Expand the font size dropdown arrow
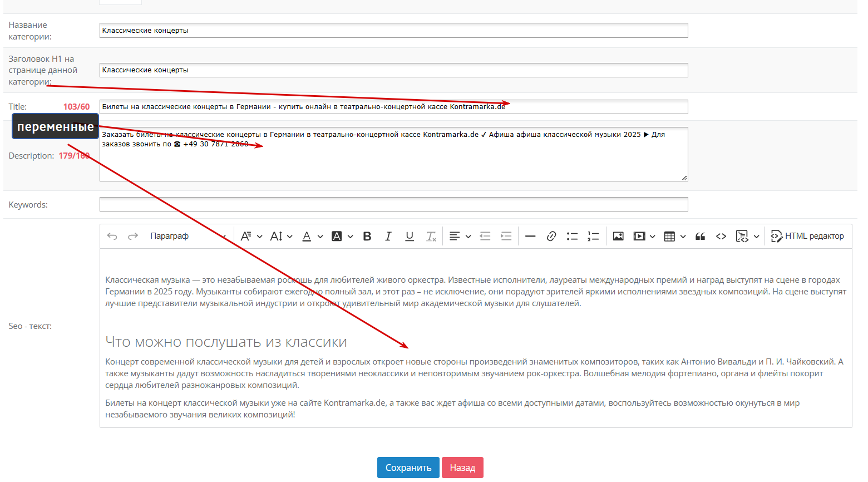This screenshot has width=868, height=482. pos(290,237)
